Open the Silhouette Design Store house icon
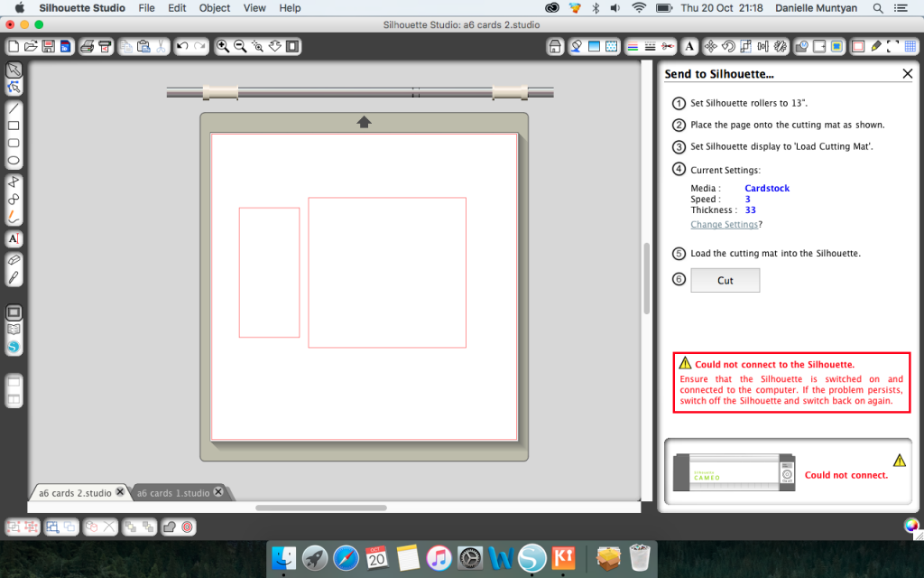 coord(555,46)
